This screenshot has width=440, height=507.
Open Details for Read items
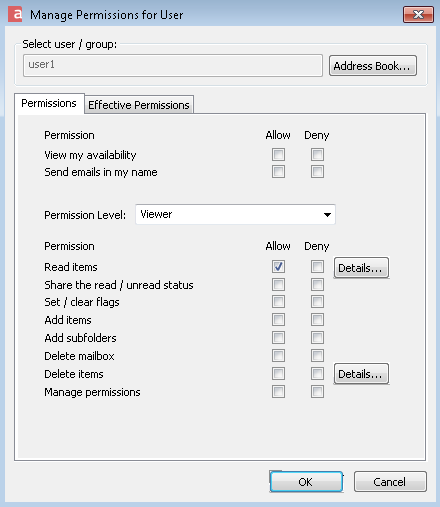tap(361, 268)
